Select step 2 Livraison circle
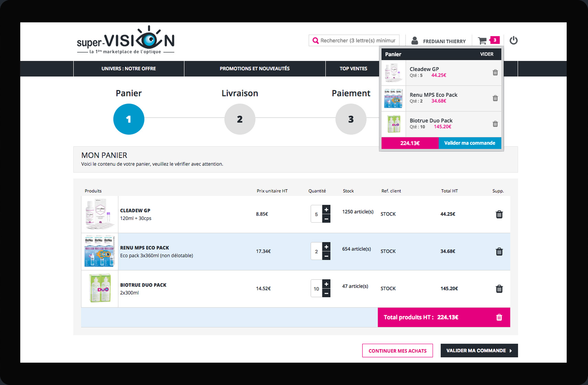Viewport: 588px width, 385px height. click(x=240, y=119)
